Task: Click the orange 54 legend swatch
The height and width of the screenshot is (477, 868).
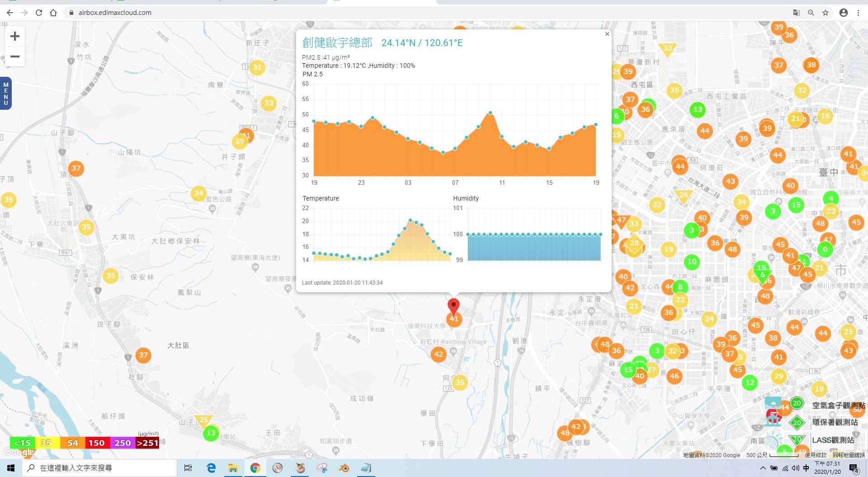Action: coord(72,443)
